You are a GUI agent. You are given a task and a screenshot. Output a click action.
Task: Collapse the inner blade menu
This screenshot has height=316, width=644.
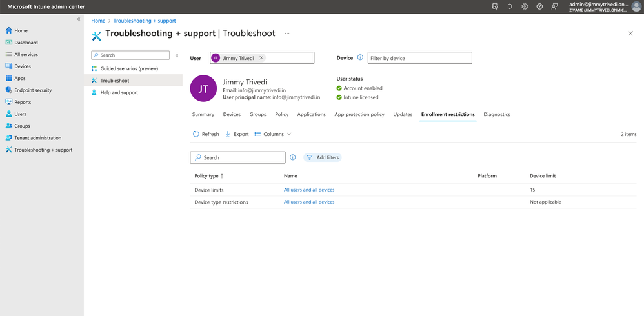[x=177, y=55]
